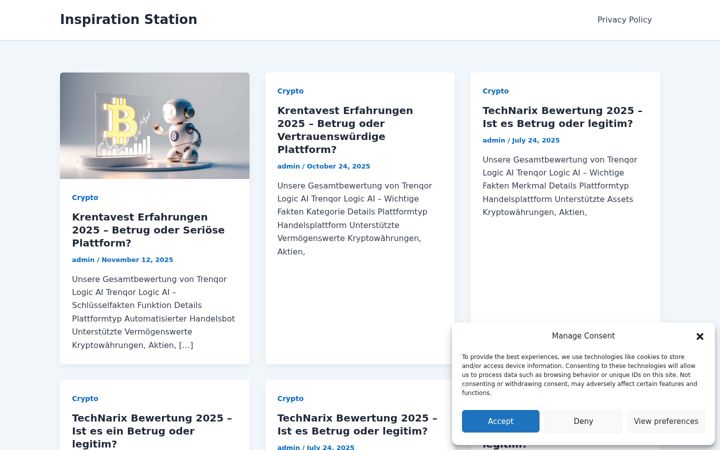This screenshot has height=450, width=720.
Task: Click consent description about cookies
Action: click(579, 375)
